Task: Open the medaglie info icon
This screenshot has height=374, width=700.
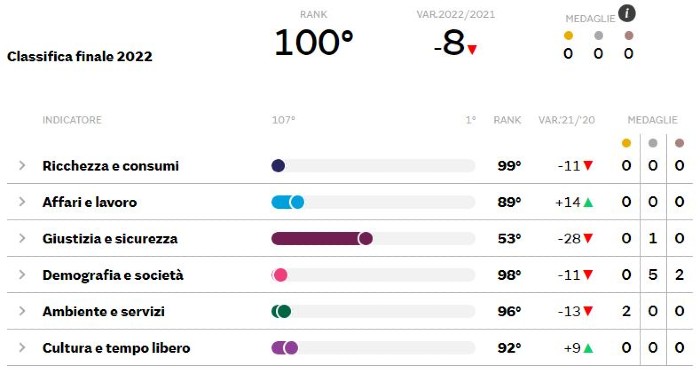Action: 627,13
